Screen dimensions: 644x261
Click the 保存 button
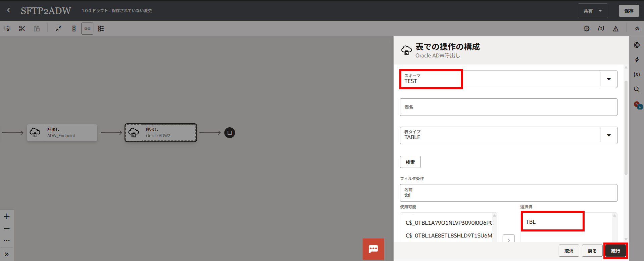[629, 11]
